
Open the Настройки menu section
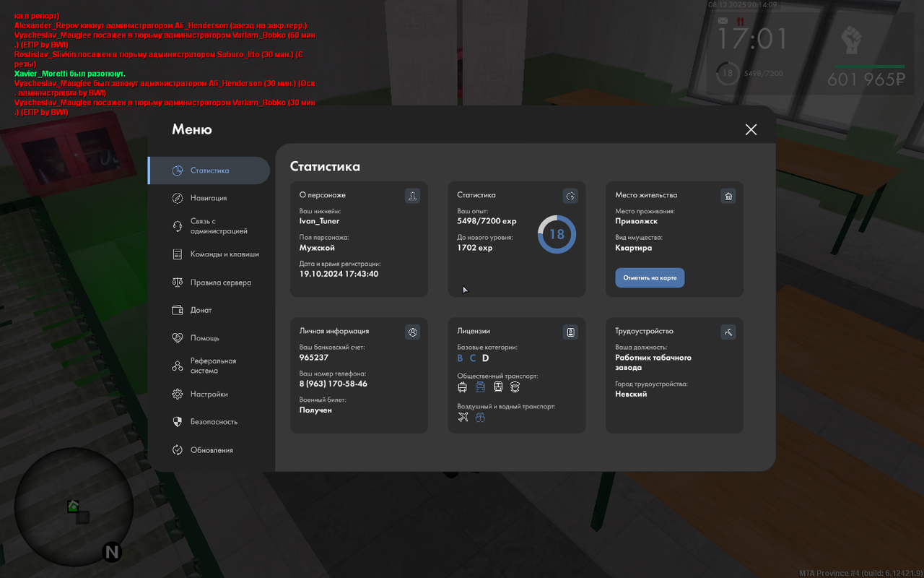click(209, 394)
